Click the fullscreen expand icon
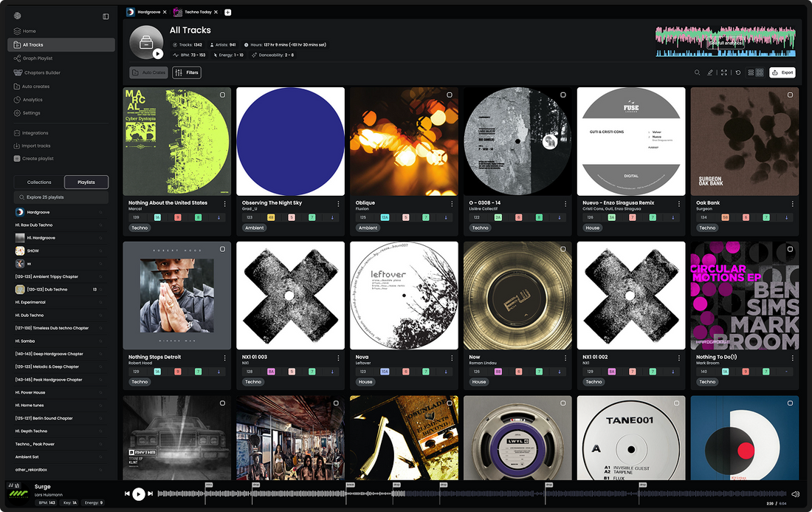The image size is (812, 512). click(x=724, y=72)
